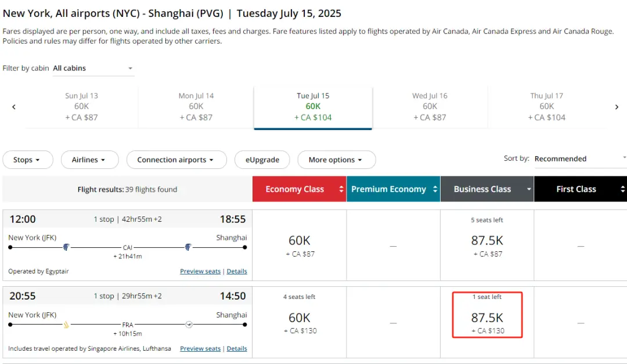Change the Sort by Recommended selector
The height and width of the screenshot is (364, 627).
coord(580,158)
